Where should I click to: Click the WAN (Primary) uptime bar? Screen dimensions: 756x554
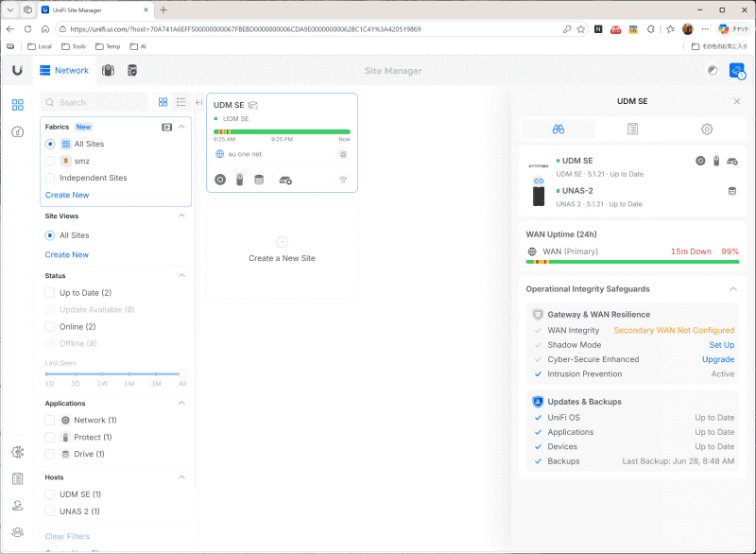tap(632, 262)
